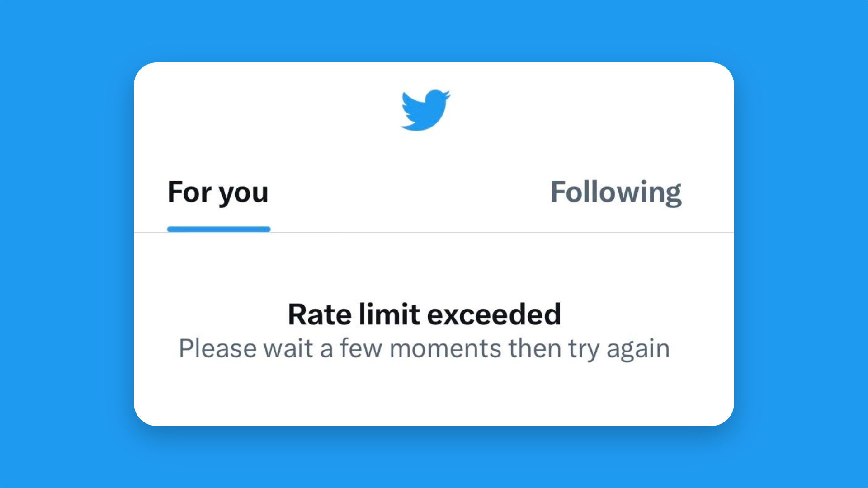Image resolution: width=868 pixels, height=488 pixels.
Task: Click the word 'then' in the message
Action: tap(535, 349)
